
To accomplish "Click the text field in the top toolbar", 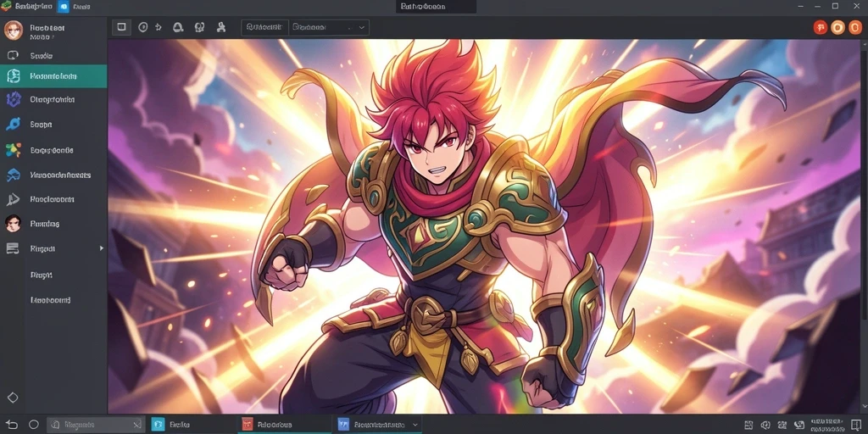I will click(264, 27).
